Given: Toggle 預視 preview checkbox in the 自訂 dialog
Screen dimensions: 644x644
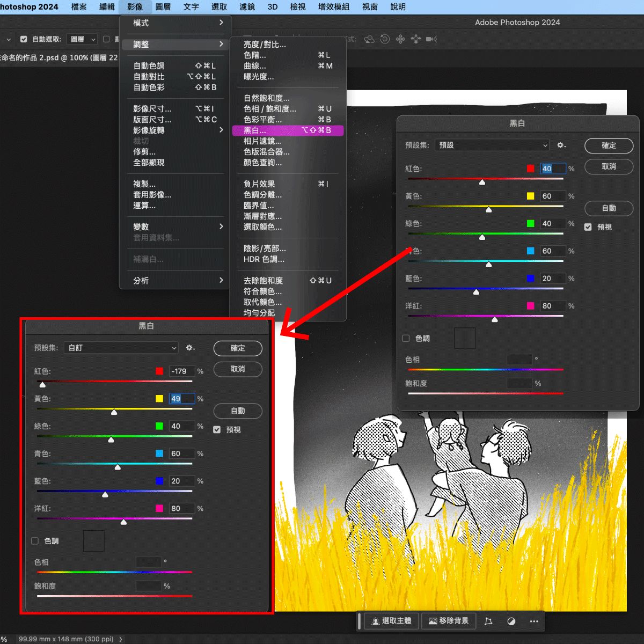Looking at the screenshot, I should point(217,430).
